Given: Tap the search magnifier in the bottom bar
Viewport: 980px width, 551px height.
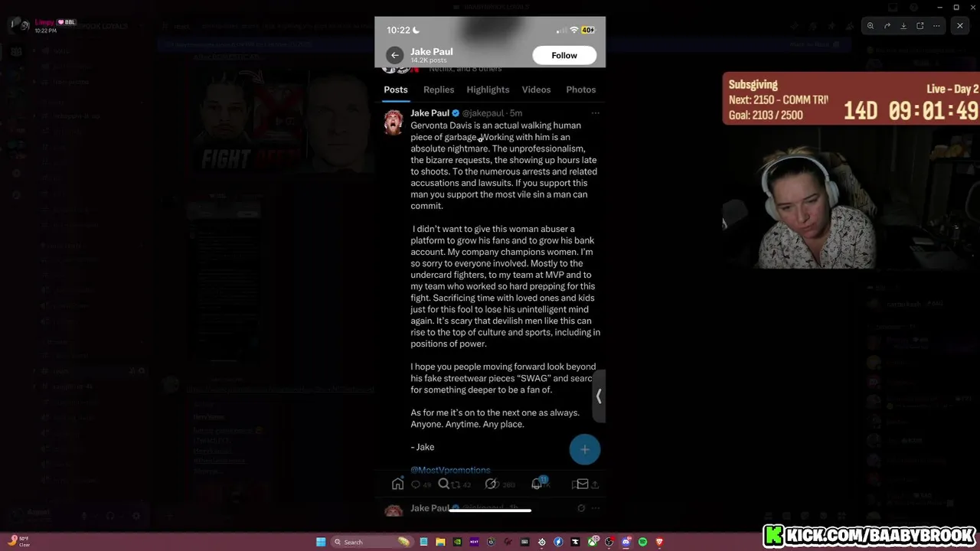Looking at the screenshot, I should [443, 484].
